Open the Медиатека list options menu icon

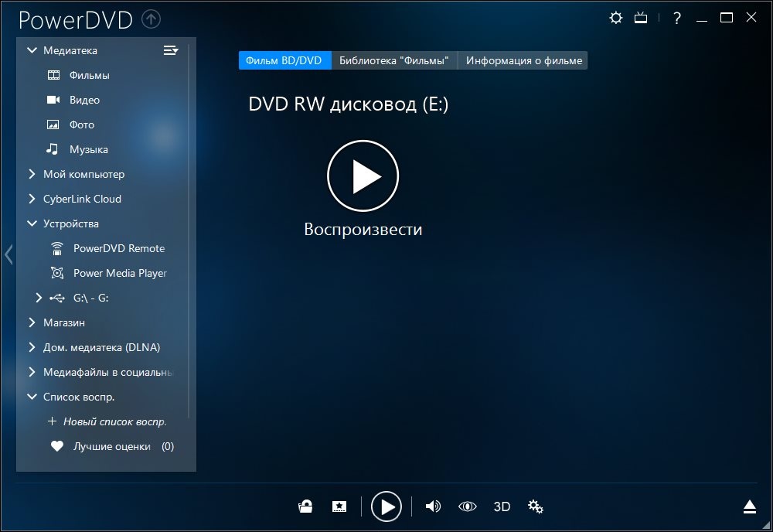[171, 50]
